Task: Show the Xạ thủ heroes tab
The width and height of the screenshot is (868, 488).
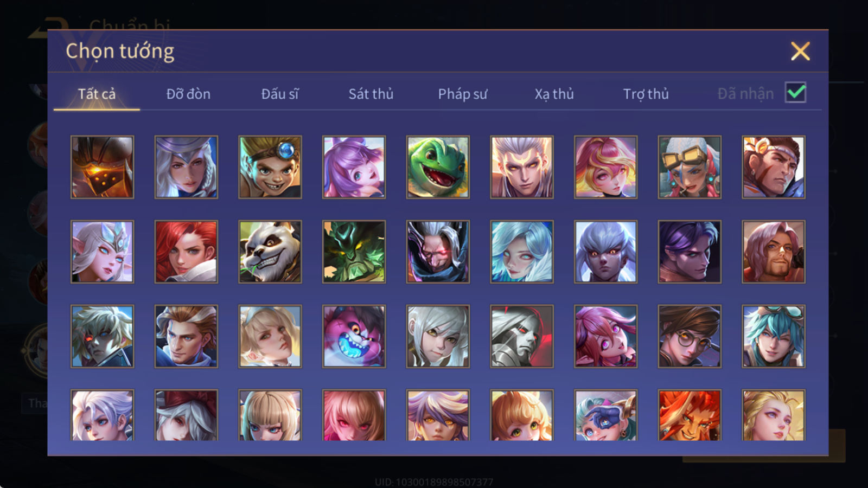Action: (554, 94)
